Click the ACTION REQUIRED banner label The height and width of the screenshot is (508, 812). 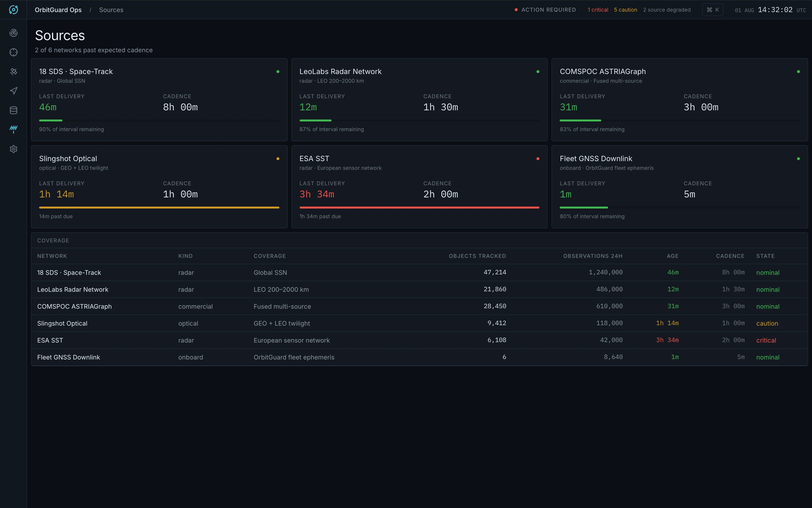pyautogui.click(x=549, y=10)
